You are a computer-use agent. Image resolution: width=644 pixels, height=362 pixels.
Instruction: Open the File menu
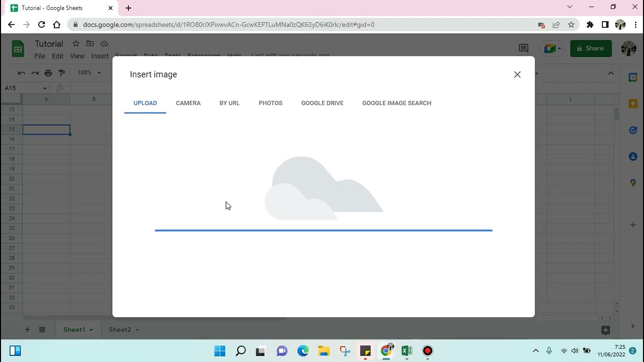40,56
